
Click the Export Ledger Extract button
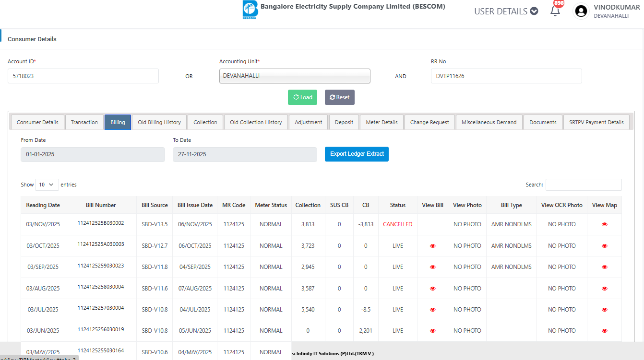tap(357, 154)
